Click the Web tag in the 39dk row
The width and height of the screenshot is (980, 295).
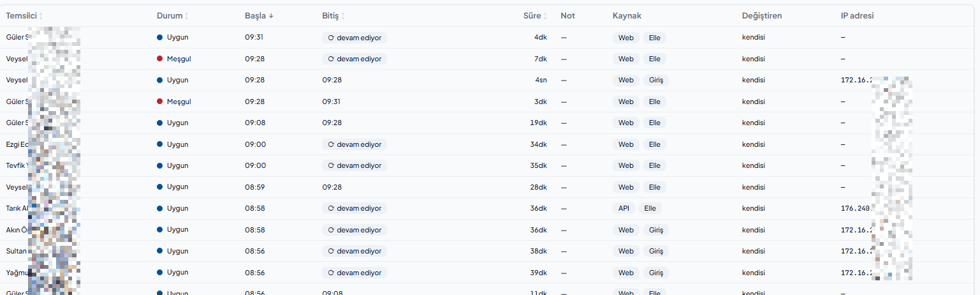[626, 273]
